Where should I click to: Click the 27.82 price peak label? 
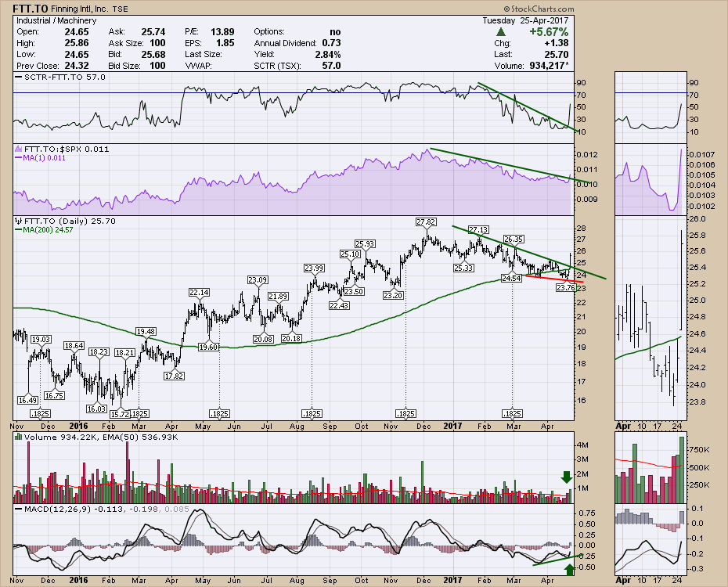pos(426,222)
